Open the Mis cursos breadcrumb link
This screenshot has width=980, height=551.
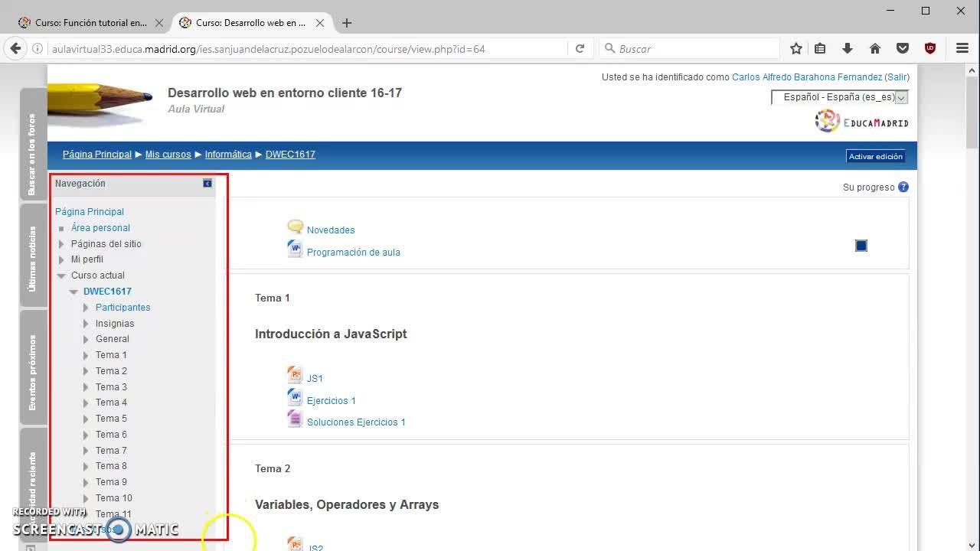click(x=168, y=155)
